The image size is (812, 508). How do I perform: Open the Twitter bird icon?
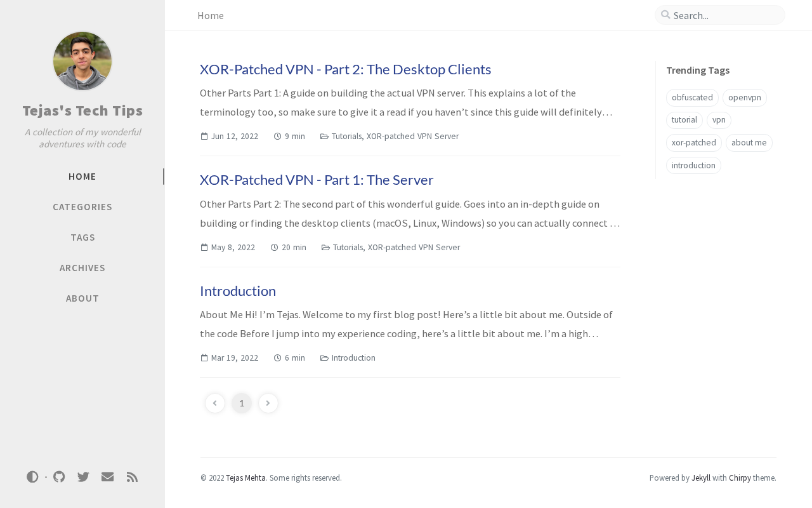[83, 477]
